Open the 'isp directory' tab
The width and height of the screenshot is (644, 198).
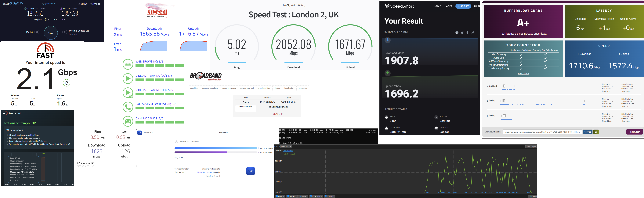click(x=289, y=88)
